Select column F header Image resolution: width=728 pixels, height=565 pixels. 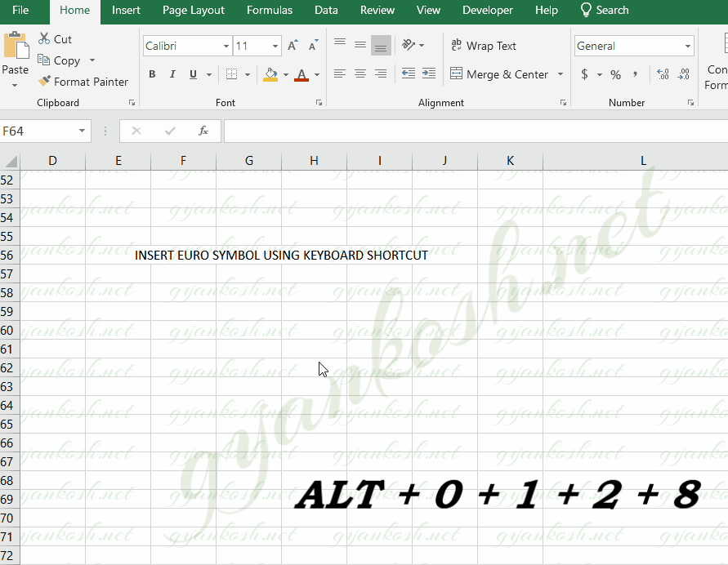click(x=183, y=161)
